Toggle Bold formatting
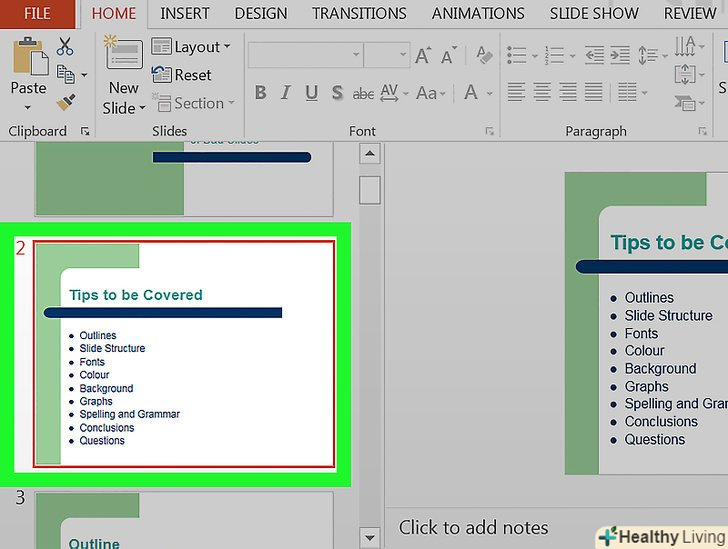 (x=261, y=93)
